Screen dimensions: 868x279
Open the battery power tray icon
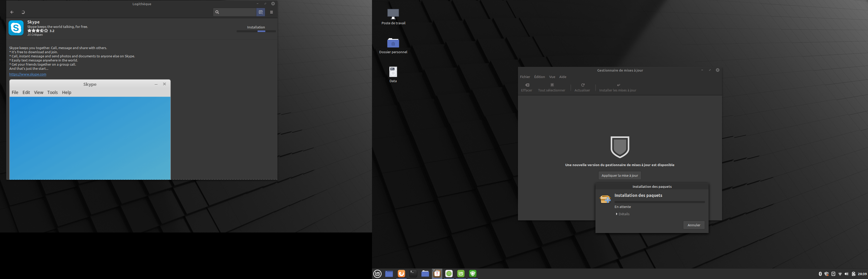pos(854,274)
